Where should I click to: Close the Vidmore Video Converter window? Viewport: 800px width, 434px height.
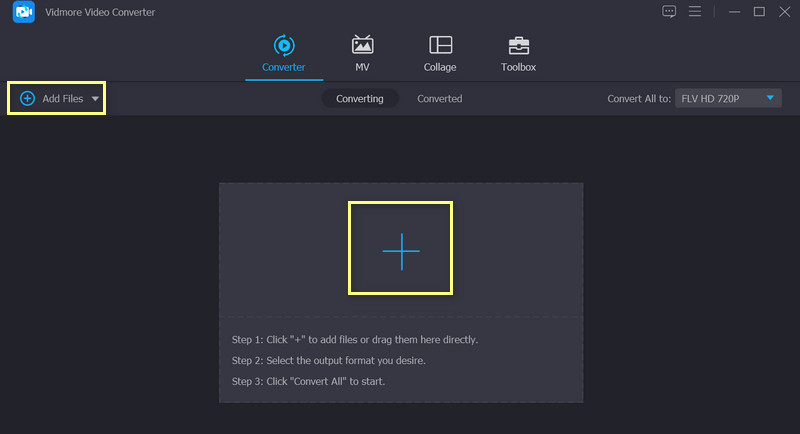tap(784, 12)
